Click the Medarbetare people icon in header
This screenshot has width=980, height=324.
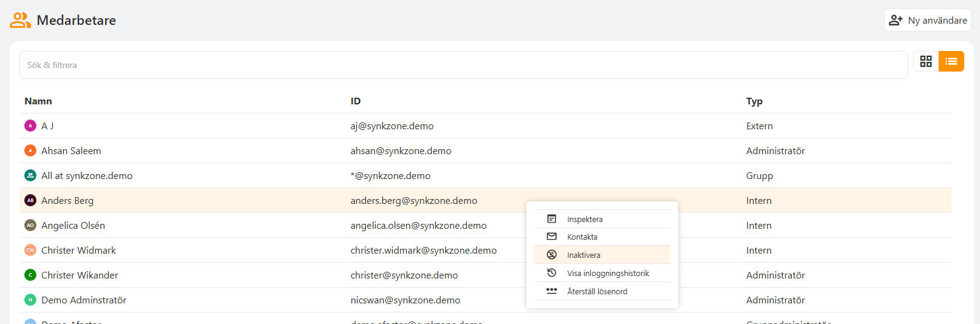pyautogui.click(x=20, y=20)
